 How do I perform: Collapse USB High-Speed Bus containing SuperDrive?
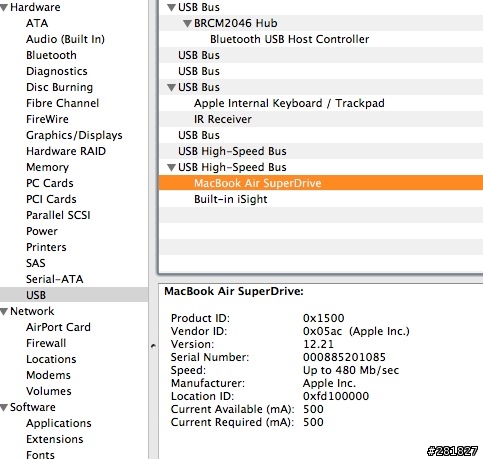click(x=171, y=168)
